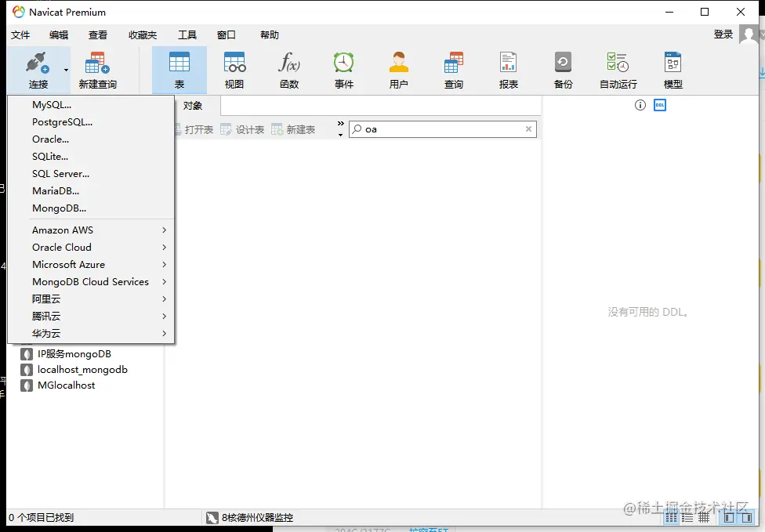Screen dimensions: 765x532
Task: Show the information panel via info icon
Action: 640,105
